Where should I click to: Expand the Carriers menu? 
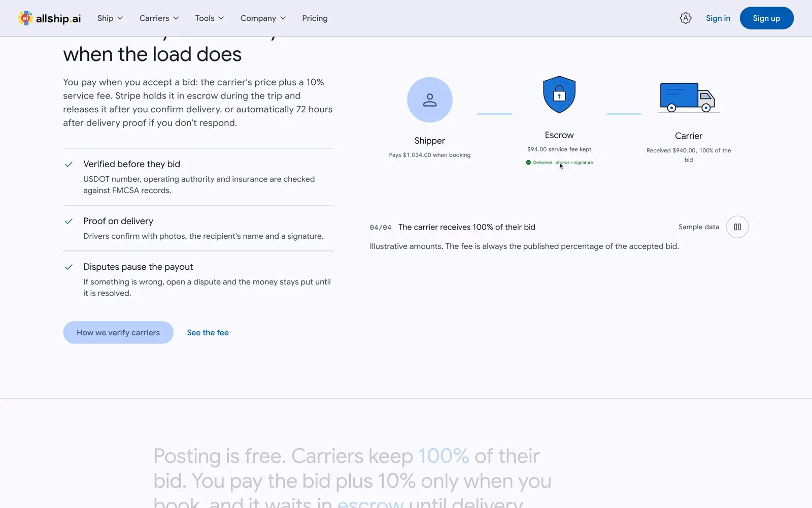point(159,18)
